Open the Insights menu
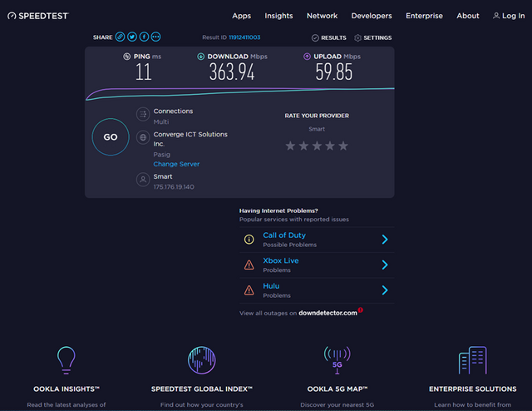 (278, 16)
